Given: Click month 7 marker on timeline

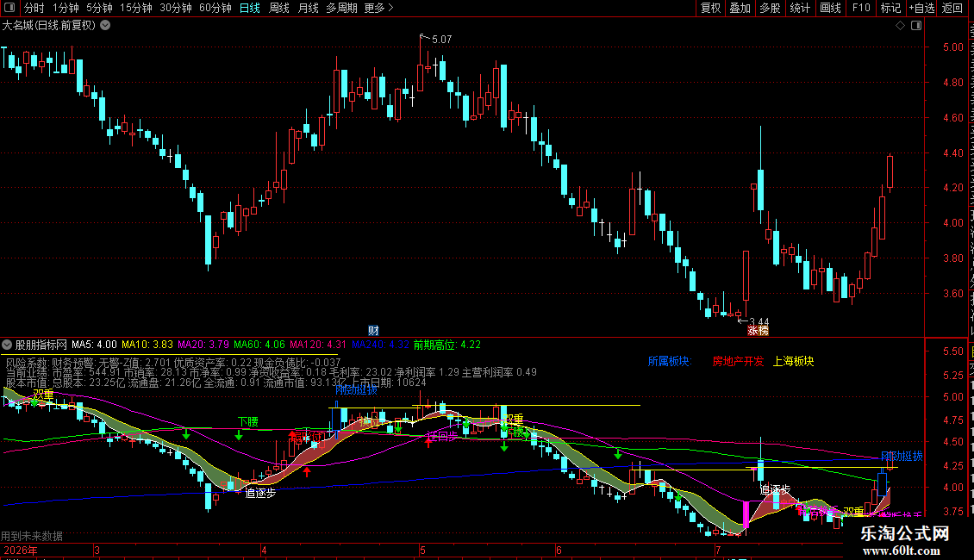Looking at the screenshot, I should click(x=718, y=551).
